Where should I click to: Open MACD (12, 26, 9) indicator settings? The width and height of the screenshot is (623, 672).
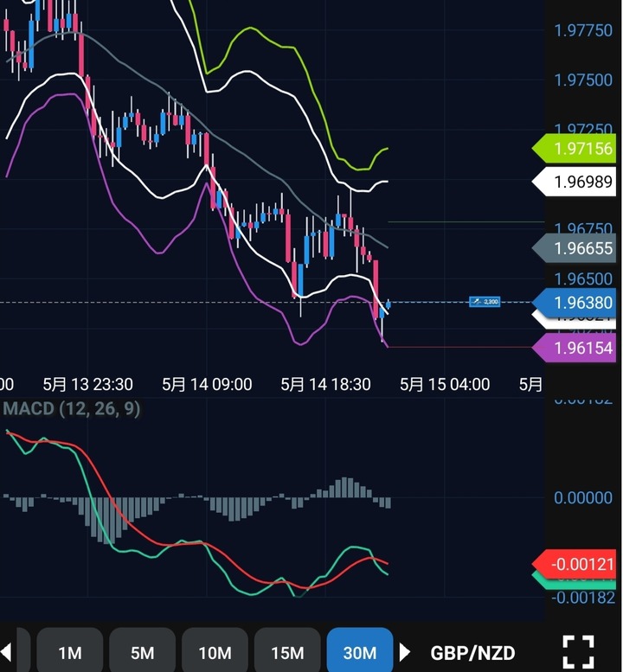point(72,408)
